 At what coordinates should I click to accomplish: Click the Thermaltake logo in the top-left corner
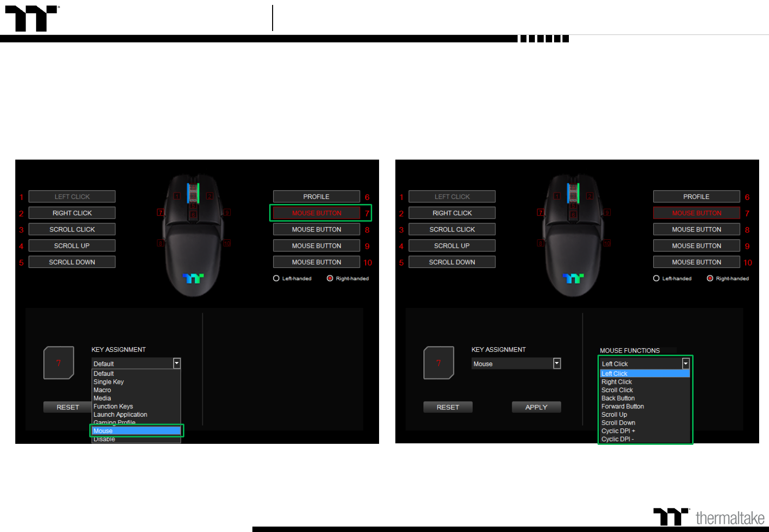(x=32, y=19)
